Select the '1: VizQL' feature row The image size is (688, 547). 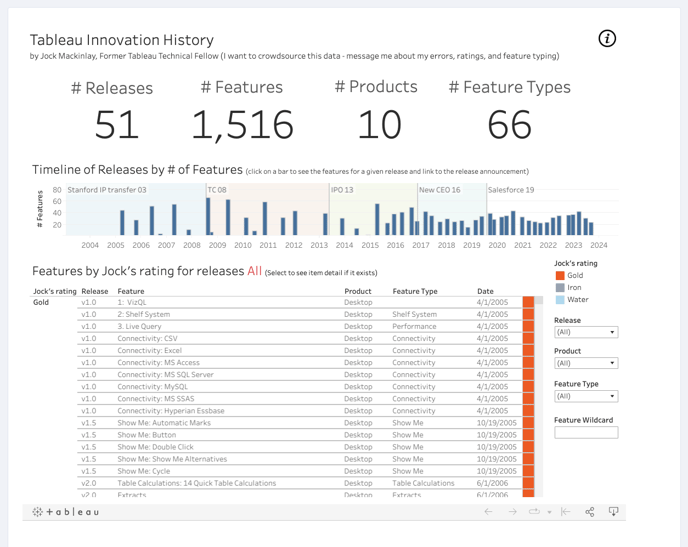pyautogui.click(x=132, y=302)
